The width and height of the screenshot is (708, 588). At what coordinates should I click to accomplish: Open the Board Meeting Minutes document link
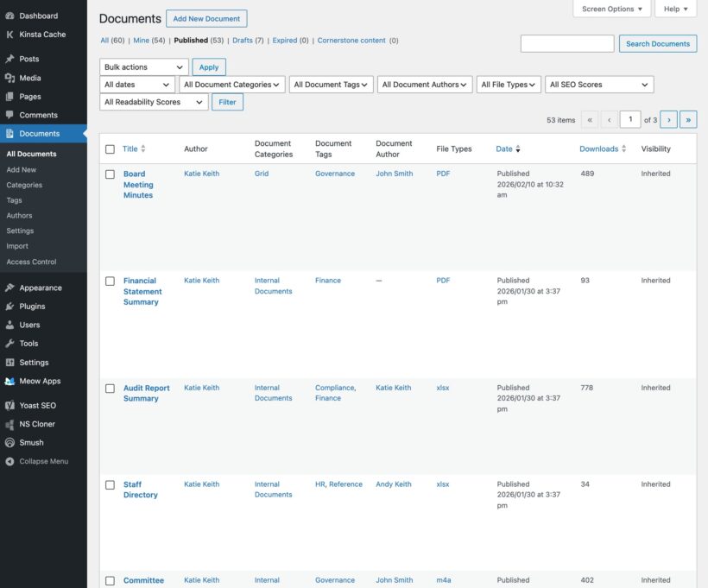point(138,184)
